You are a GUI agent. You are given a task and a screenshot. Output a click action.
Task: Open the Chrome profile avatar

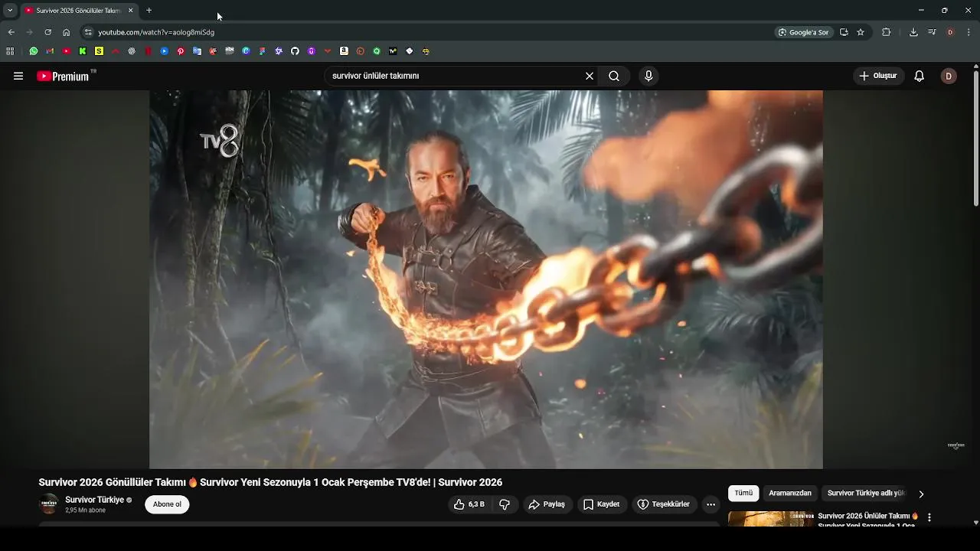950,32
